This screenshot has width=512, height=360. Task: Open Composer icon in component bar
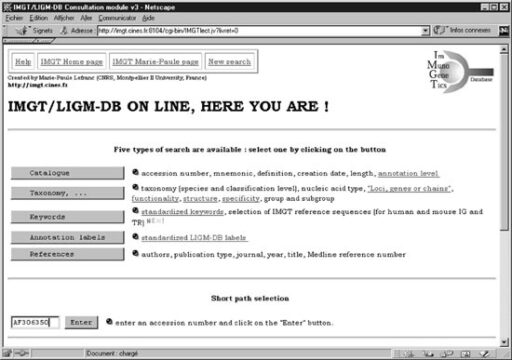pos(485,353)
